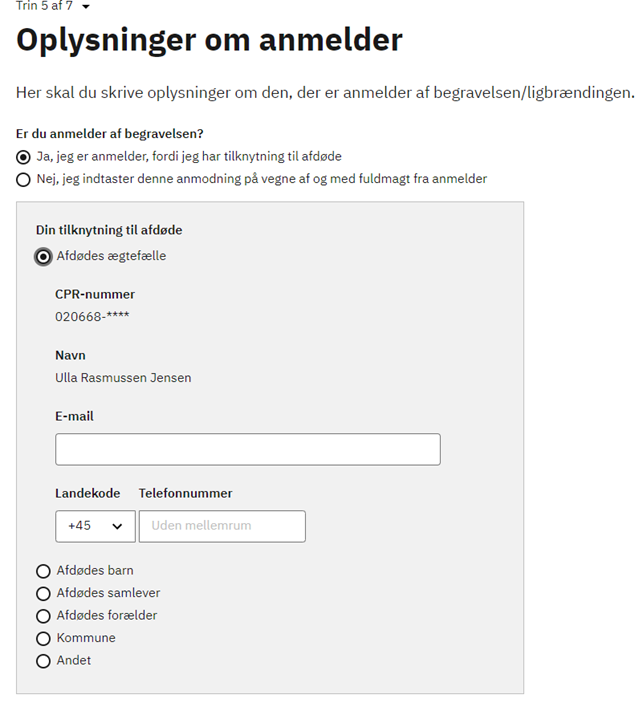Screen dimensions: 643x715
Task: Click the Telefonnummer field label
Action: tap(186, 493)
